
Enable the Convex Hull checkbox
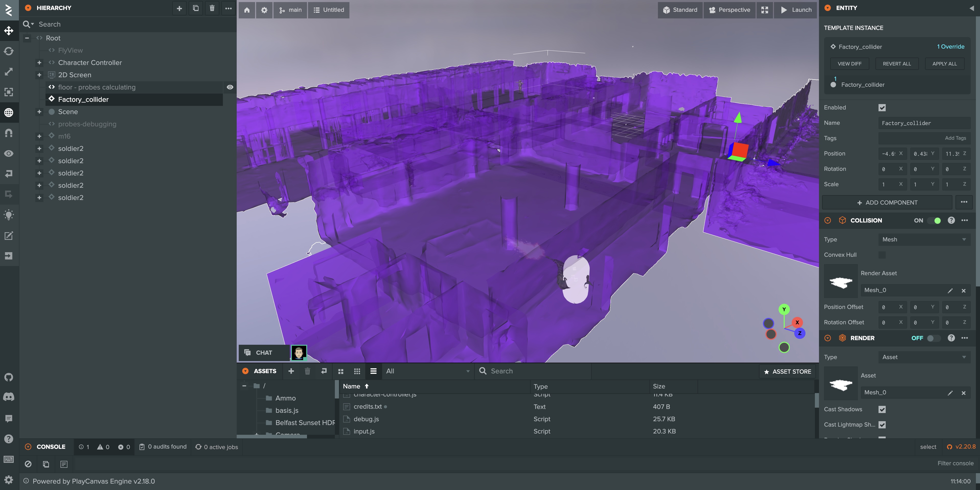tap(883, 255)
